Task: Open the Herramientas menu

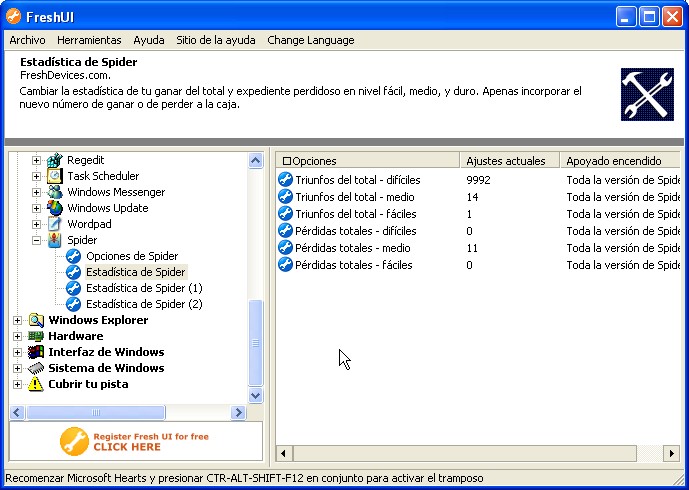Action: [89, 40]
